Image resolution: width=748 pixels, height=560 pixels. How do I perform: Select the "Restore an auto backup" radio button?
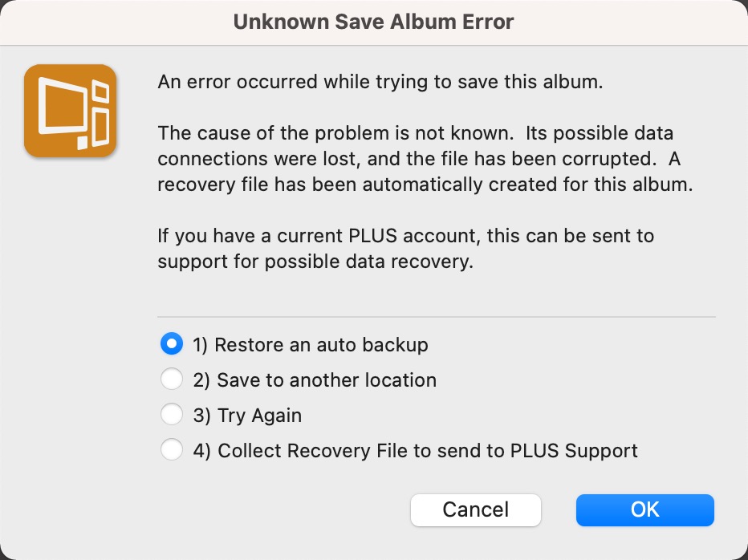172,343
